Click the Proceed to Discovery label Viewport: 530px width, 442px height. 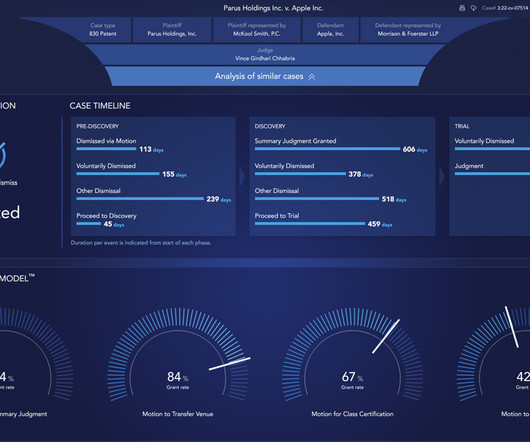click(x=106, y=216)
